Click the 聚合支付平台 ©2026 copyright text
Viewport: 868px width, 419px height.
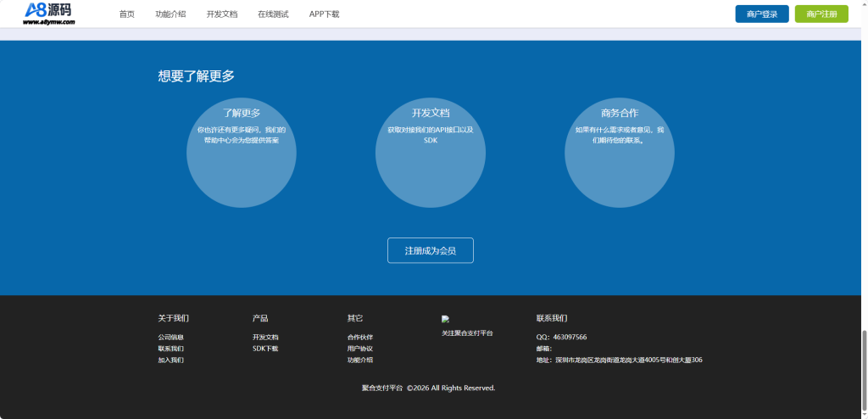[428, 388]
